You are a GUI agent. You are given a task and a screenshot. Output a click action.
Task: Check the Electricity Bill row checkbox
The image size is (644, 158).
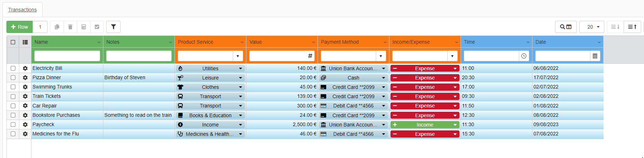point(13,68)
